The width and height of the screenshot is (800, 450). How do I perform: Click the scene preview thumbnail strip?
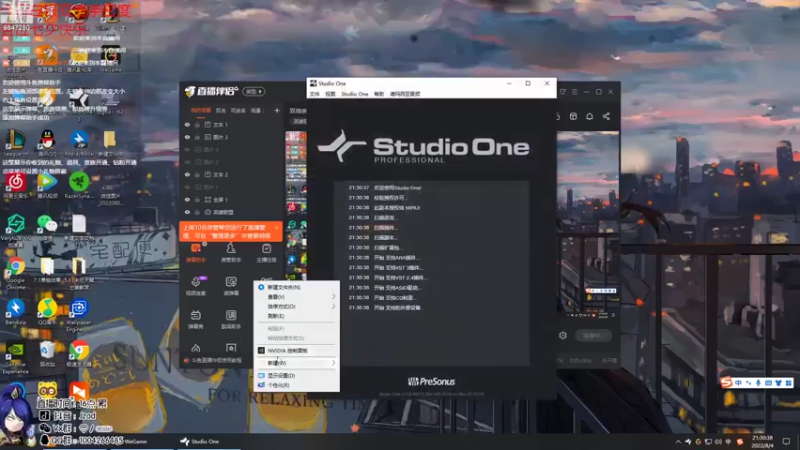(296, 204)
